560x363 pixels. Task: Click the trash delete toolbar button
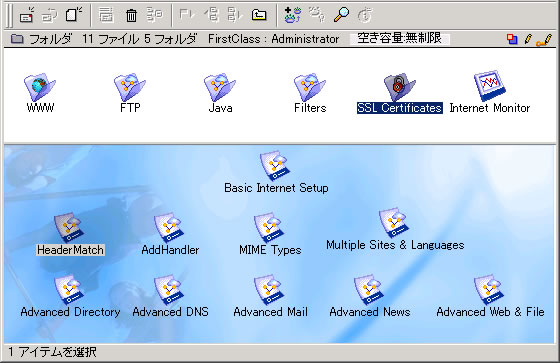click(131, 15)
